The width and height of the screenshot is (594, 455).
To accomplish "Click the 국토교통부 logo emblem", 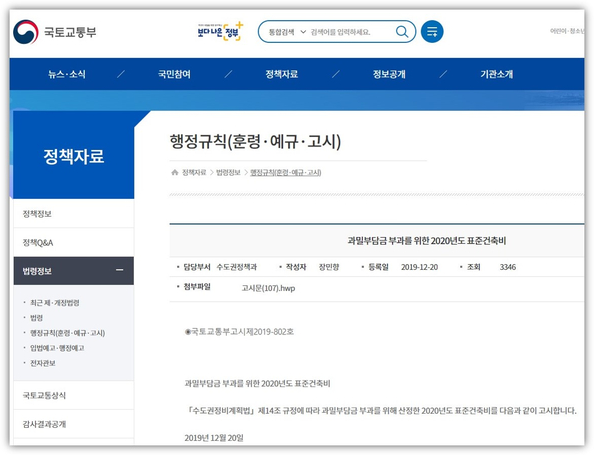I will (26, 32).
